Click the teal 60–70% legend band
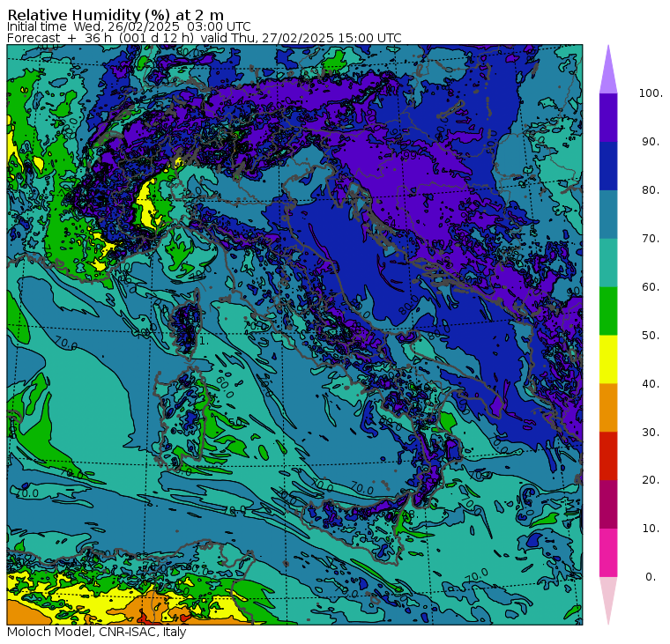 (x=608, y=263)
